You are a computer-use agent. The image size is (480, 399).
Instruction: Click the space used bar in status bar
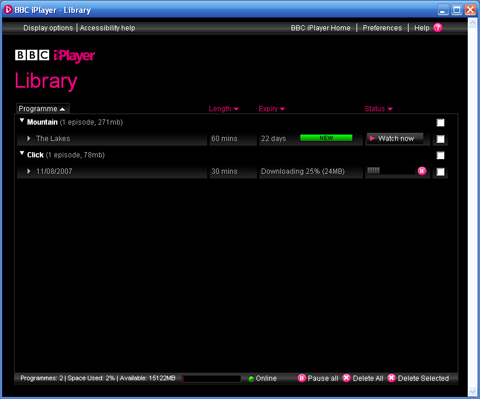[x=211, y=379]
